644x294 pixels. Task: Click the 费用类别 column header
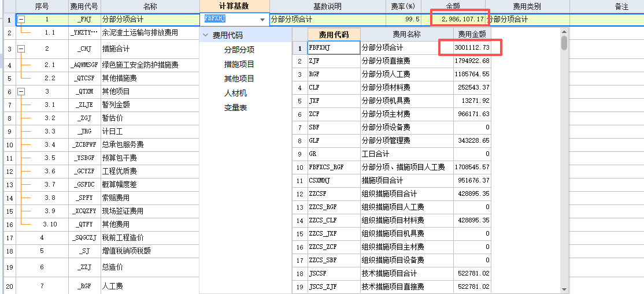click(x=527, y=6)
